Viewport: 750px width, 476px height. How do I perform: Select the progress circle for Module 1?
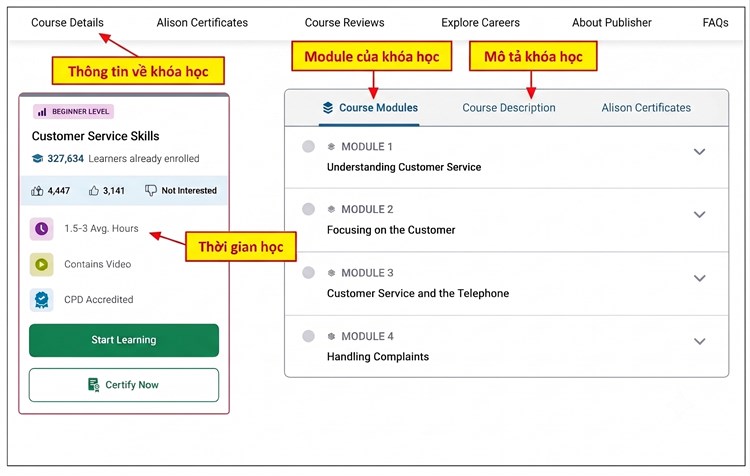click(309, 146)
